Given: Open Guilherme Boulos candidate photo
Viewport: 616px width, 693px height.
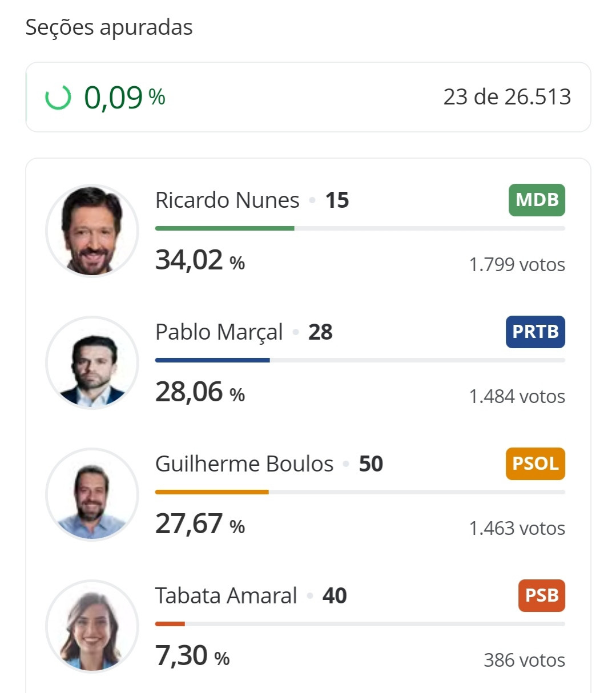Looking at the screenshot, I should (92, 494).
